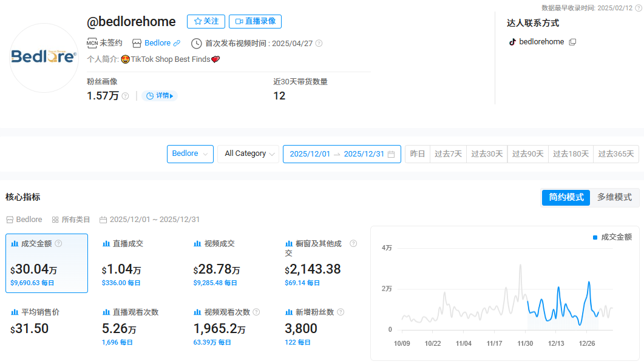Screen dimensions: 644x364
Task: Open the Bedlore store dropdown
Action: tap(190, 154)
